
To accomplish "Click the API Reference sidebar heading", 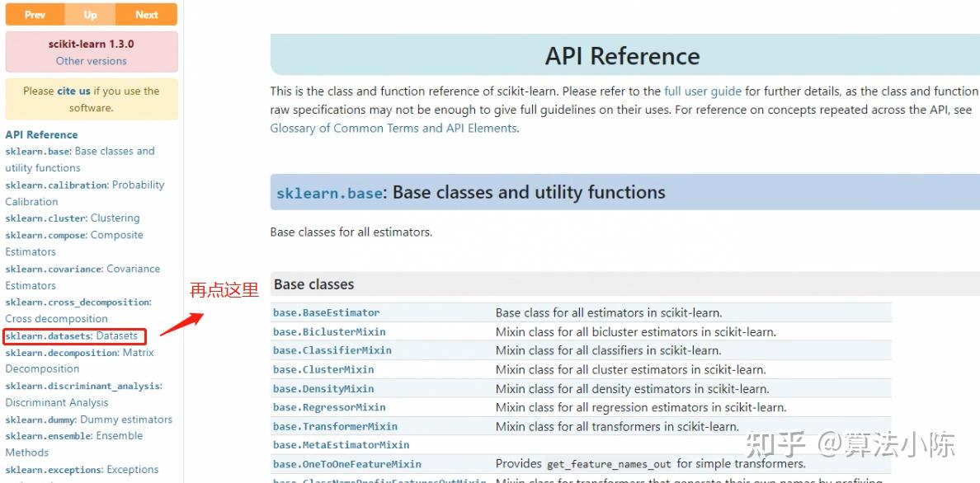I will [x=41, y=135].
